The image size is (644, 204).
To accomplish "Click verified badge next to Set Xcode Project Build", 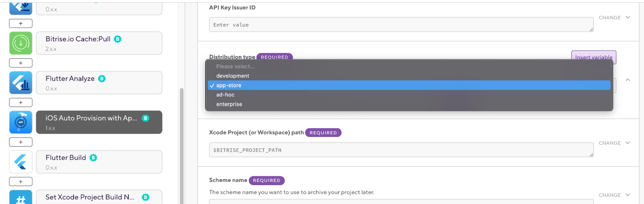I will click(x=145, y=197).
